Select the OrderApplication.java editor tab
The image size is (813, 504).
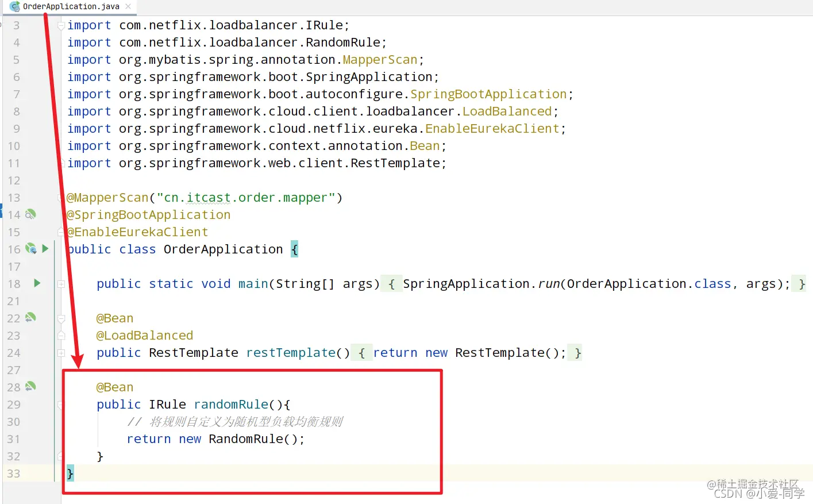pyautogui.click(x=70, y=7)
